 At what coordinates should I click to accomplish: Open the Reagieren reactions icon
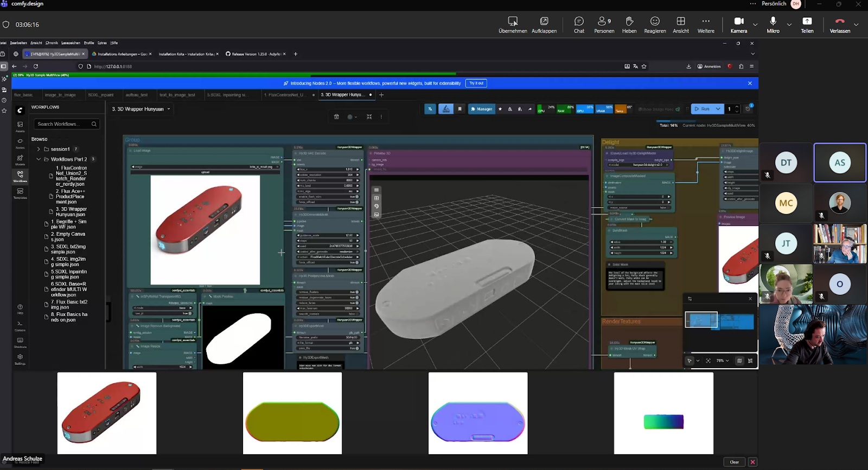click(655, 24)
